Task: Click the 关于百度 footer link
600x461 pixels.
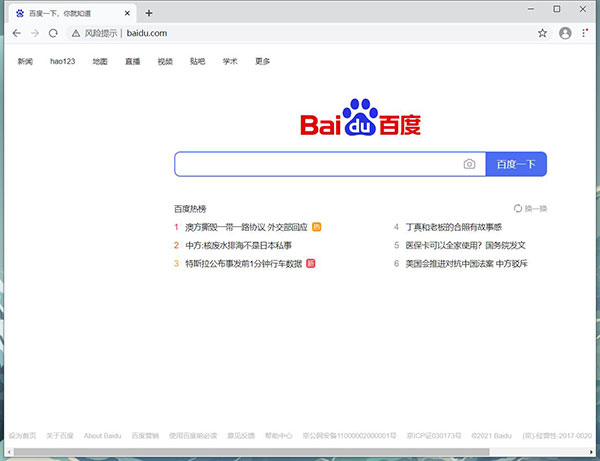Action: tap(60, 436)
